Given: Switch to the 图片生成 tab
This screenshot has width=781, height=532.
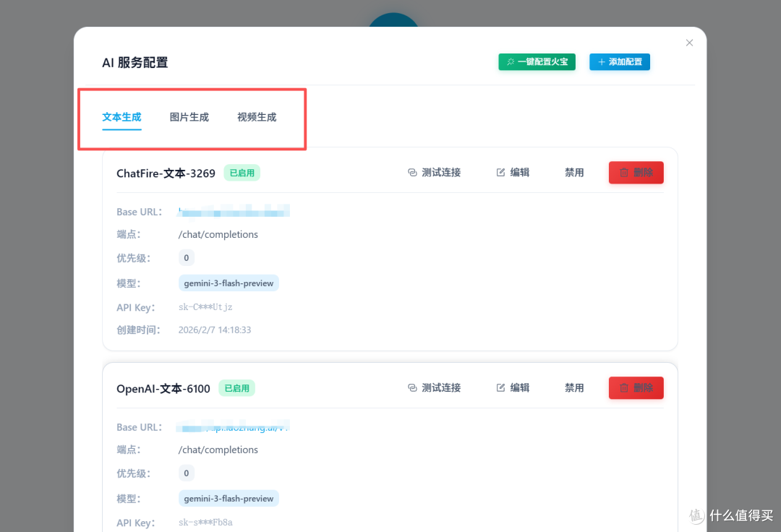Looking at the screenshot, I should click(189, 117).
